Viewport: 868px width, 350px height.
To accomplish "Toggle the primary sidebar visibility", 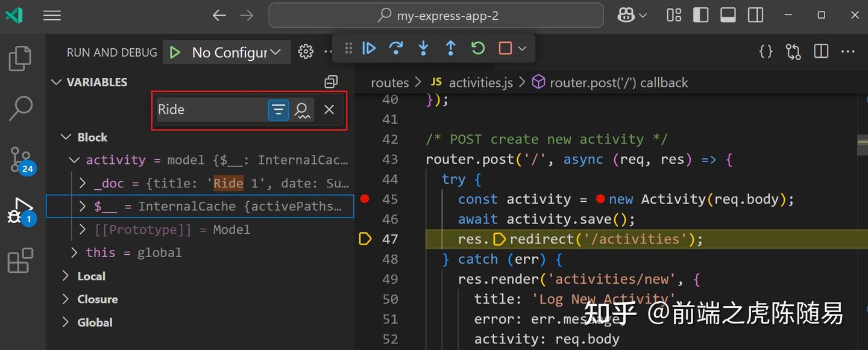I will [700, 15].
